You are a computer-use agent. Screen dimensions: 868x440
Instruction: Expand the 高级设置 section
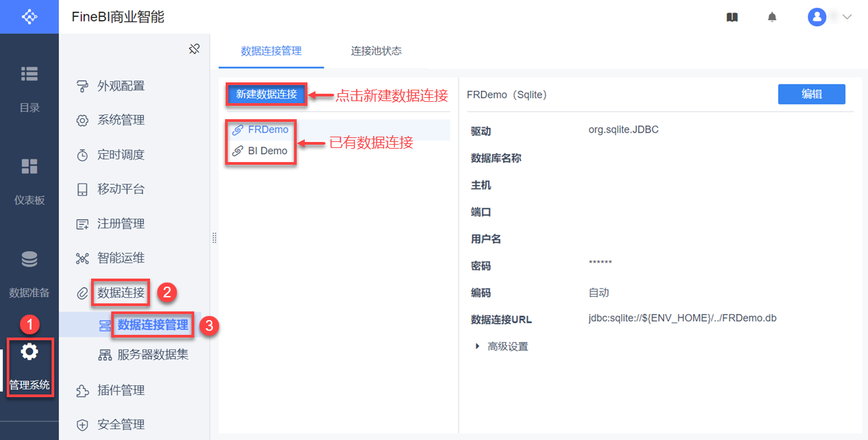pos(502,346)
